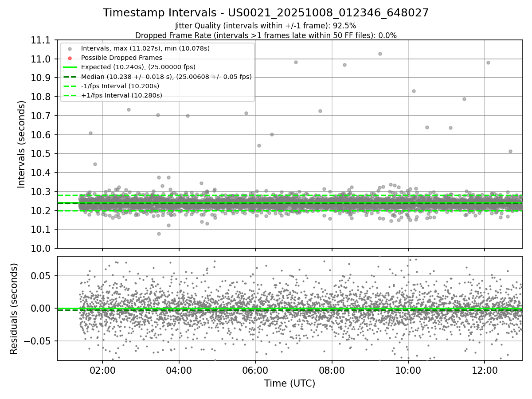Image resolution: width=532 pixels, height=399 pixels.
Task: Click the maximum interval data point near 11.03s
Action: tap(380, 54)
